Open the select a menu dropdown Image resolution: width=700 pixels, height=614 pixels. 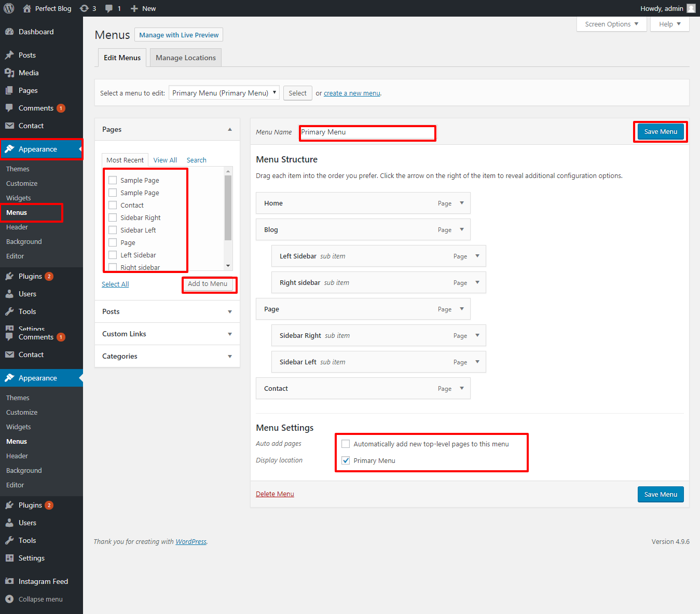click(224, 93)
